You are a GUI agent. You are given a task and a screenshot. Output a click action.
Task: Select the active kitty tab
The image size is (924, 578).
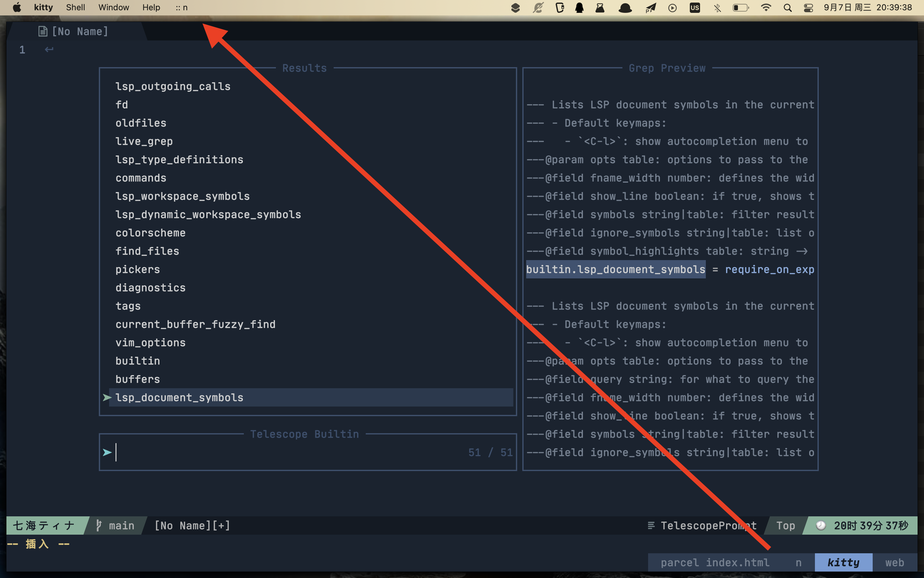[x=843, y=563]
